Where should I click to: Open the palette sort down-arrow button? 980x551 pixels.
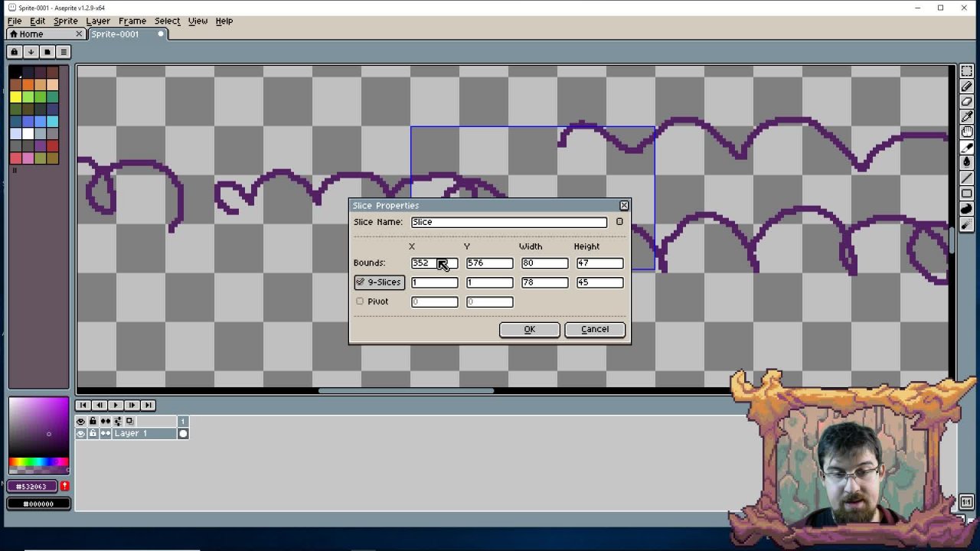31,52
